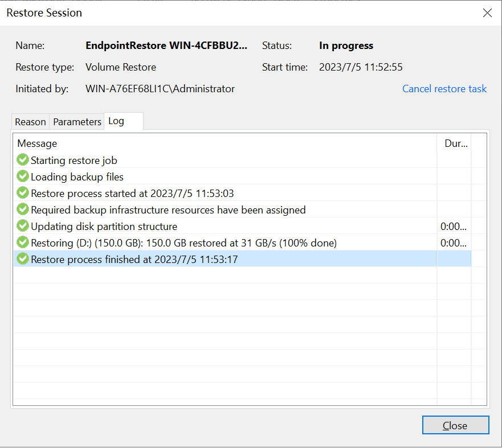The image size is (502, 448).
Task: Click the Cancel restore task link
Action: (x=444, y=89)
